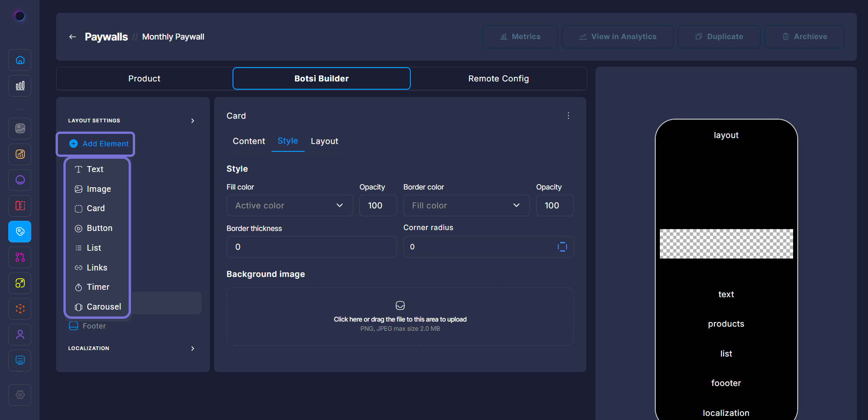The height and width of the screenshot is (420, 868).
Task: Click the Duplicate button
Action: point(719,37)
